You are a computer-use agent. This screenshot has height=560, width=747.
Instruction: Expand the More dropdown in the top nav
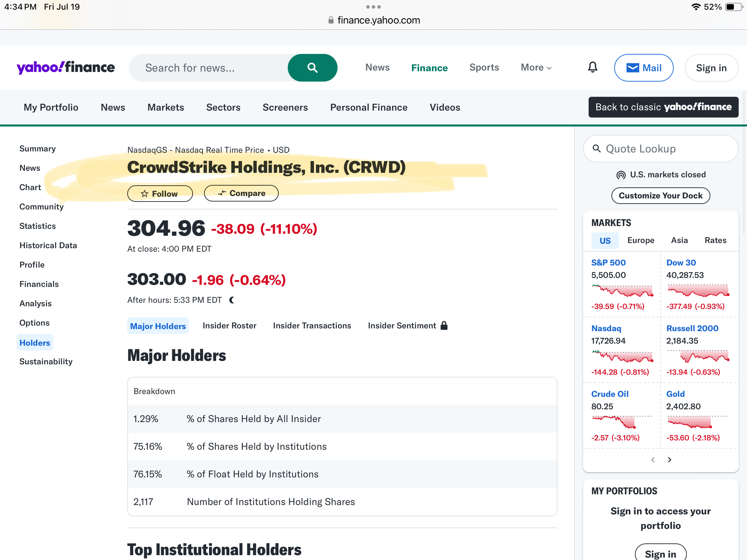coord(536,67)
